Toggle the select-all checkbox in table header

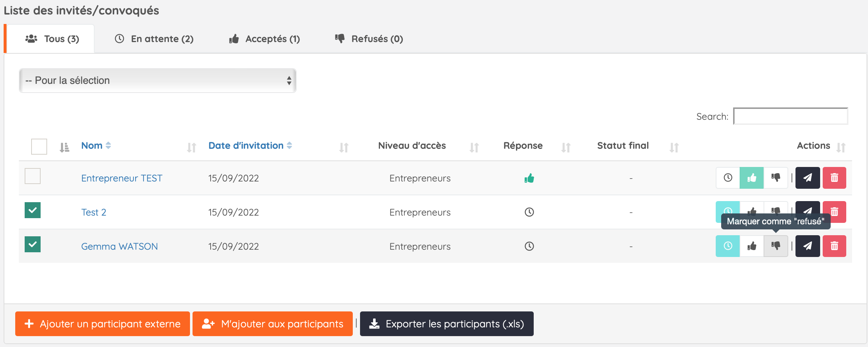tap(39, 147)
